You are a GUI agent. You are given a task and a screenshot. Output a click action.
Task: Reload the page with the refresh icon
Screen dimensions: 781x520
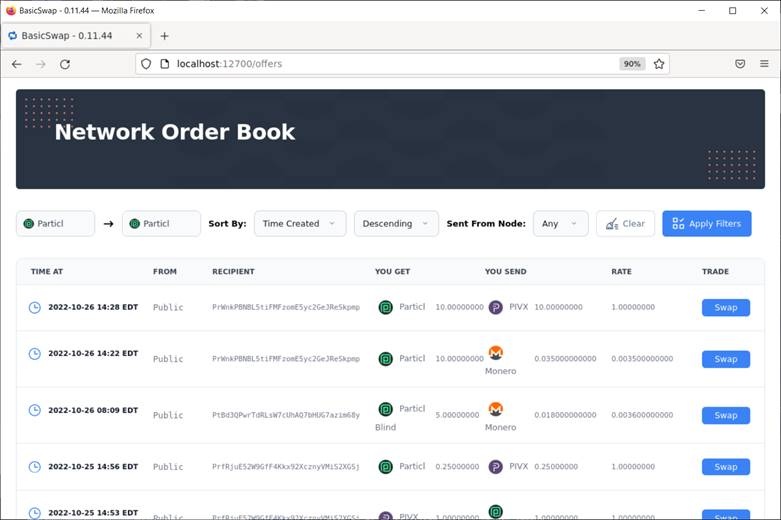(x=65, y=64)
